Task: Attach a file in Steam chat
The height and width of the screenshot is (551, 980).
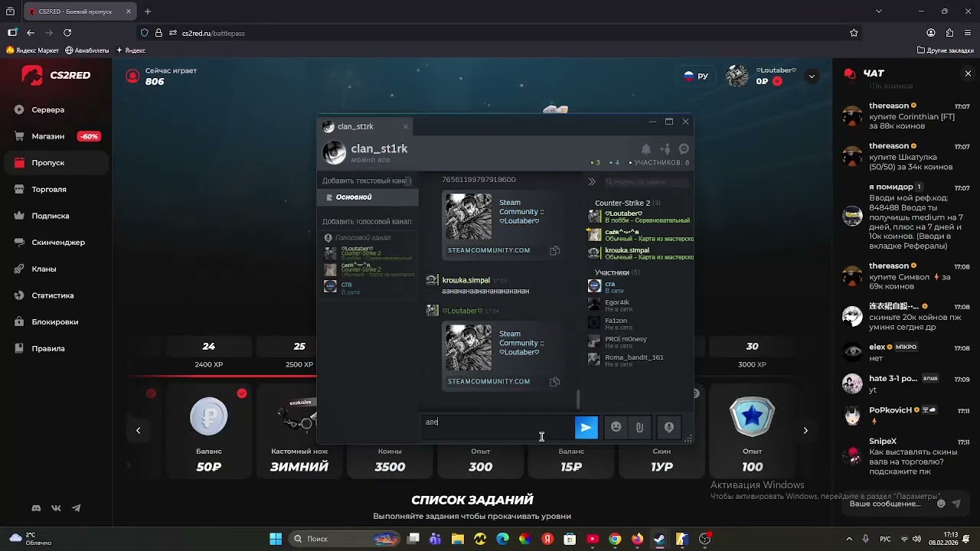Action: tap(639, 428)
